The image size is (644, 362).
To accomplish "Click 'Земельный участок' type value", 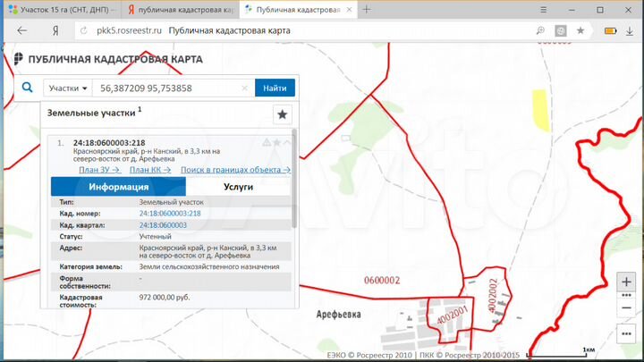I will pos(171,202).
